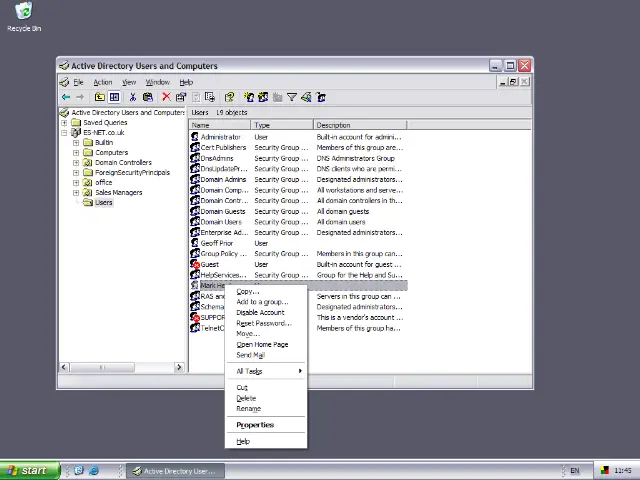Screen dimensions: 640x480
Task: Select the Domain Admins group row
Action: click(x=298, y=180)
